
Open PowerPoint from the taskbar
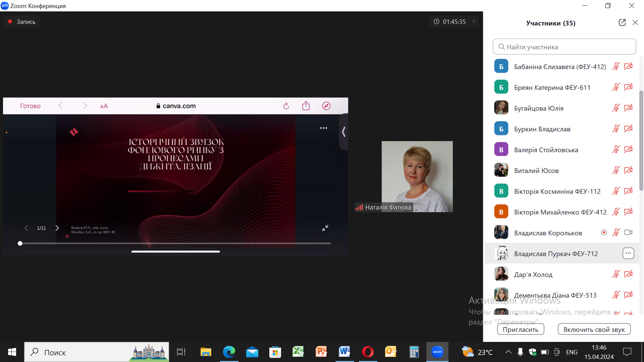(321, 352)
